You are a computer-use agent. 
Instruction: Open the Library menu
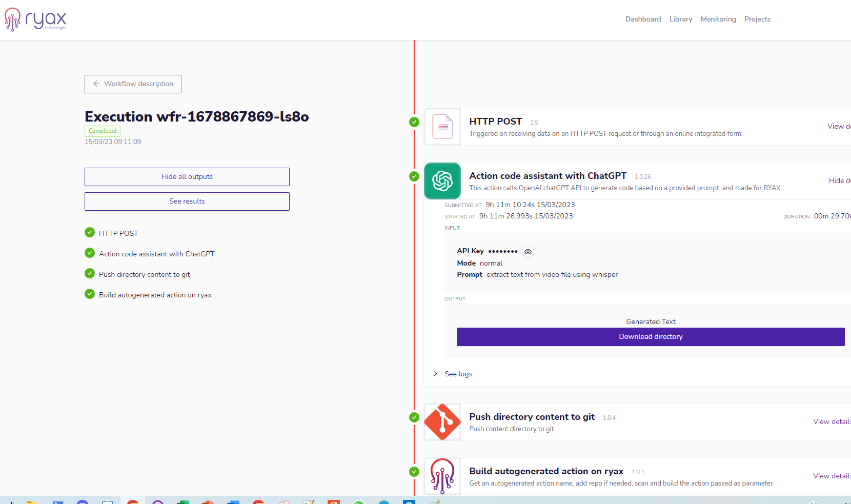click(x=681, y=19)
